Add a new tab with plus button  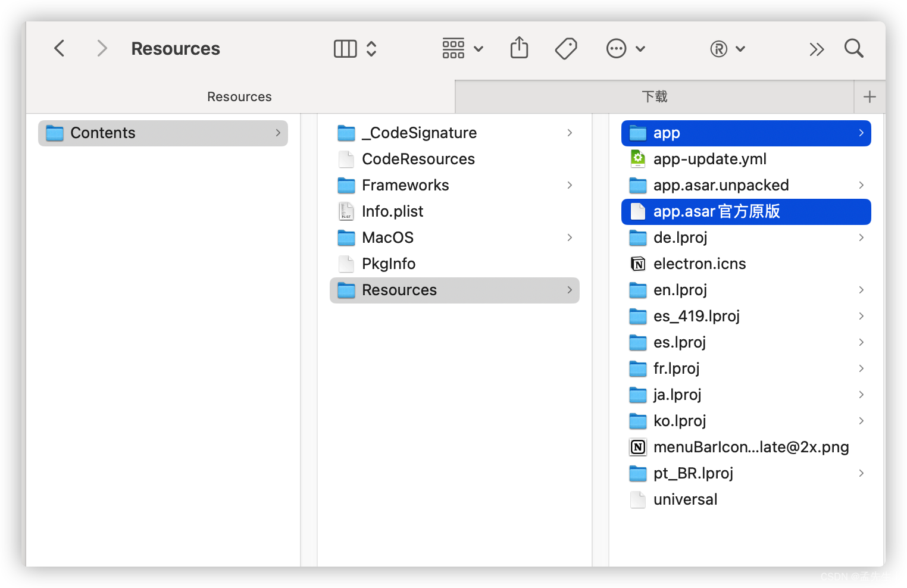click(870, 96)
